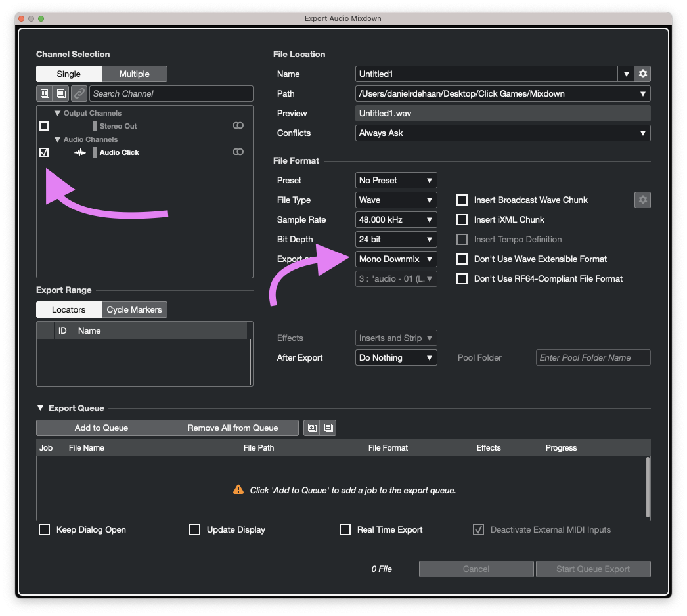Enable Insert Broadcast Wave Chunk
Screen dimensions: 687x616
click(x=462, y=200)
